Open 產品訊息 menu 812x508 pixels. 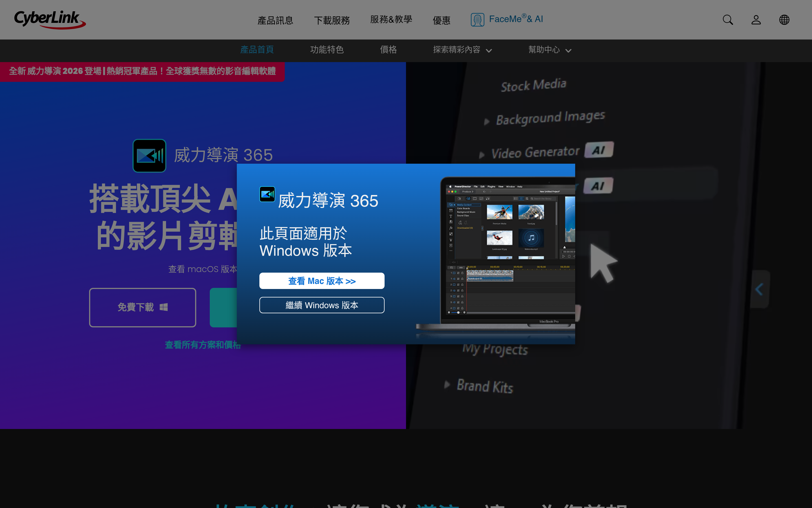[275, 21]
